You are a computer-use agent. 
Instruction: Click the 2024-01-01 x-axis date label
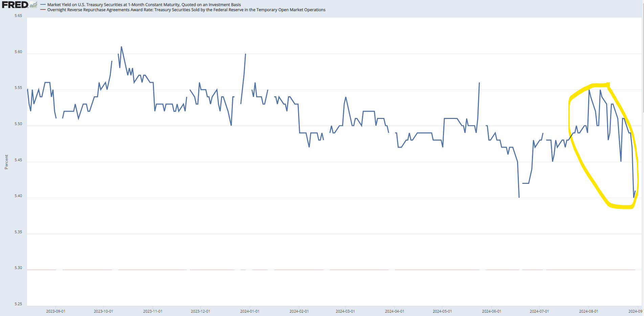pyautogui.click(x=250, y=311)
